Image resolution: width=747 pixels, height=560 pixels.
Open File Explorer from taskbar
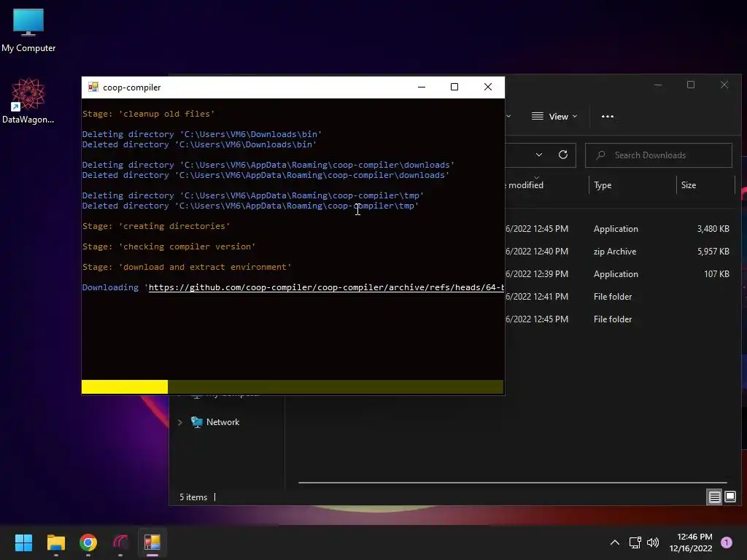pos(55,542)
